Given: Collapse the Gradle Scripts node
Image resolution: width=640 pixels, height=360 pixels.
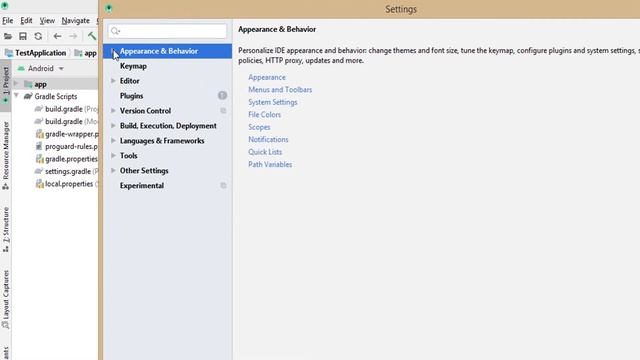Looking at the screenshot, I should [16, 96].
